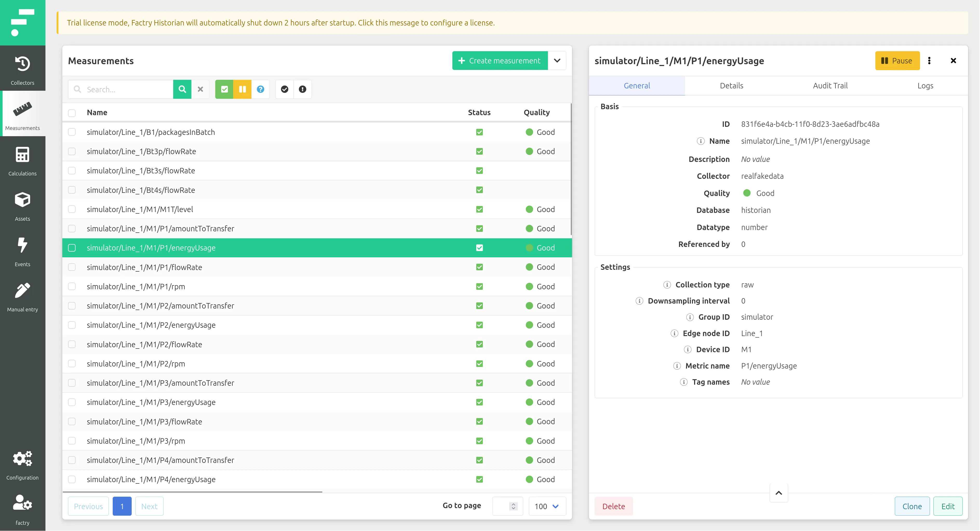
Task: Expand the Create measurement dropdown arrow
Action: (557, 61)
